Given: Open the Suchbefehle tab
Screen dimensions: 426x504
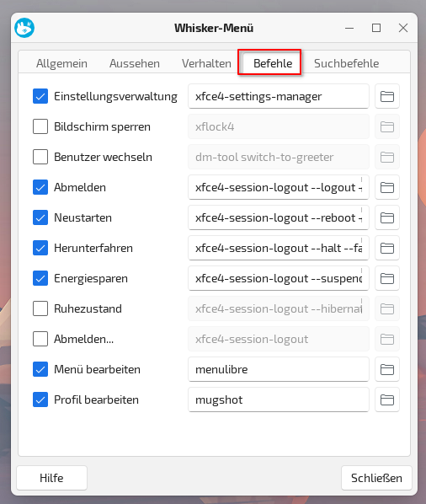Looking at the screenshot, I should coord(346,63).
